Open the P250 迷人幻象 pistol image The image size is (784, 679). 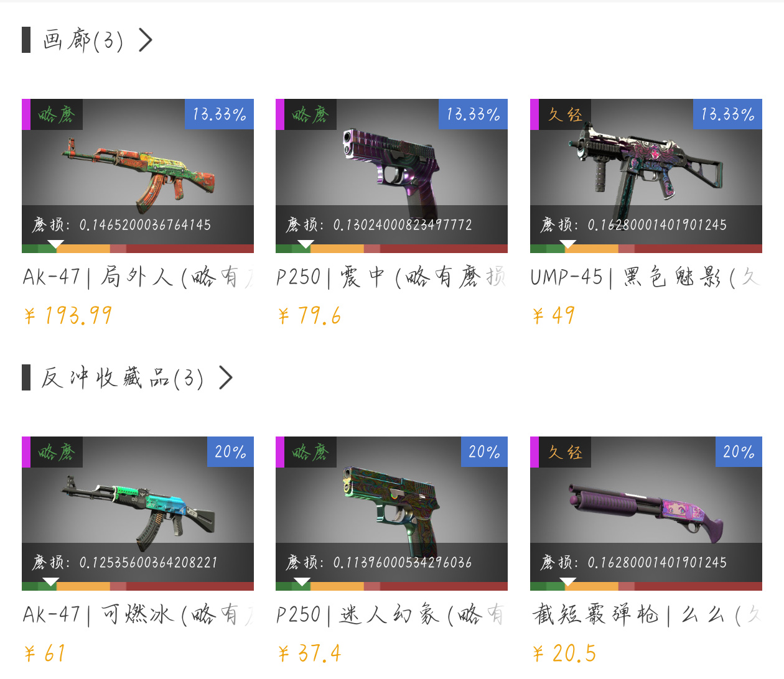[x=391, y=506]
